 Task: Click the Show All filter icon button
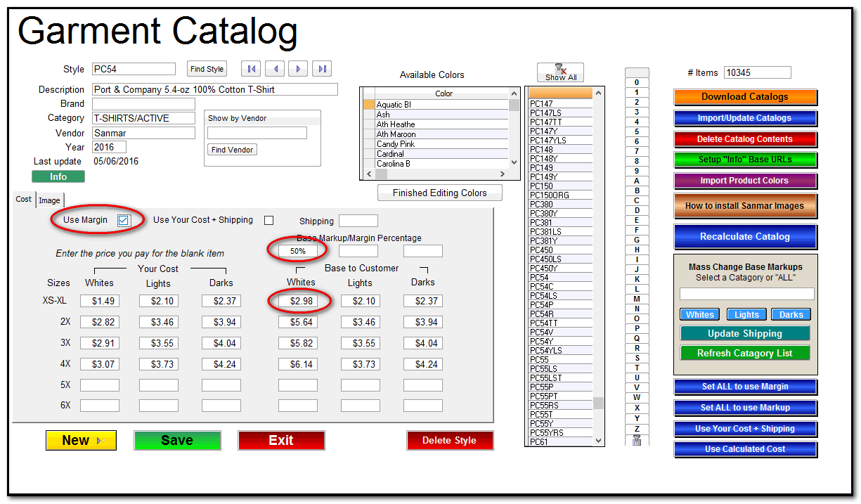560,72
